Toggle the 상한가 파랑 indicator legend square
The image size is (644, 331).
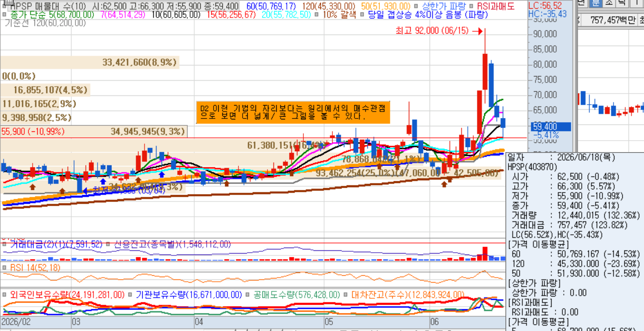[x=417, y=6]
